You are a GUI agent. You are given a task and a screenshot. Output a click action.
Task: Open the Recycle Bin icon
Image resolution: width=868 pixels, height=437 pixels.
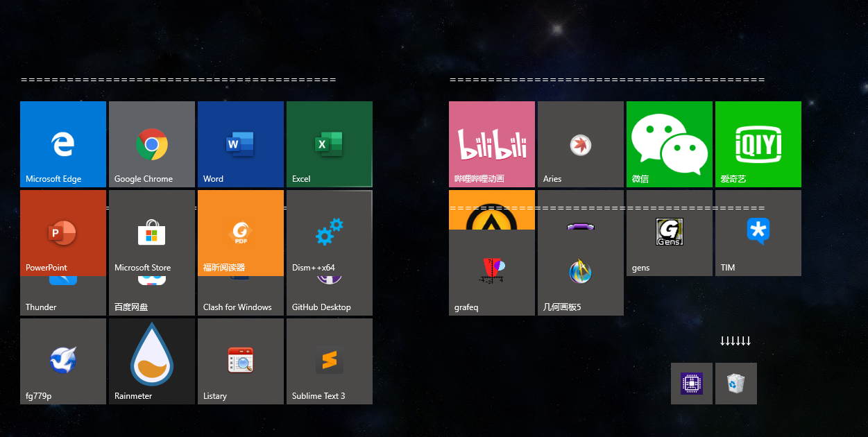pos(736,384)
